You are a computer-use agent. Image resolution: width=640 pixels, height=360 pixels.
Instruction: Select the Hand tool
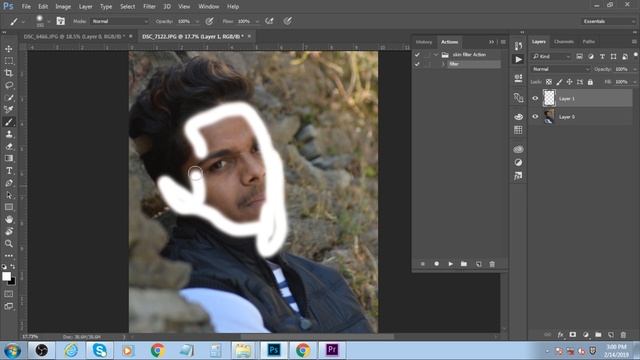click(9, 219)
